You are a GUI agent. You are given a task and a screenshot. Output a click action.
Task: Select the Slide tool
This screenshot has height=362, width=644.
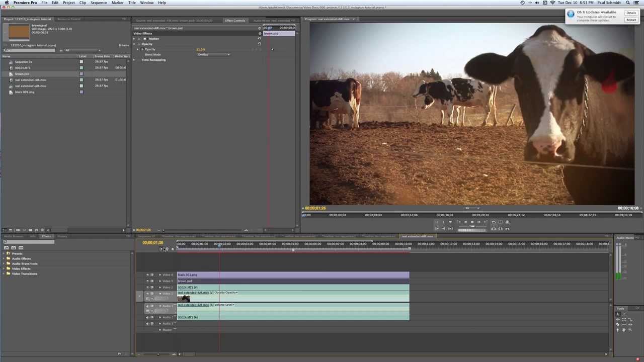click(630, 324)
